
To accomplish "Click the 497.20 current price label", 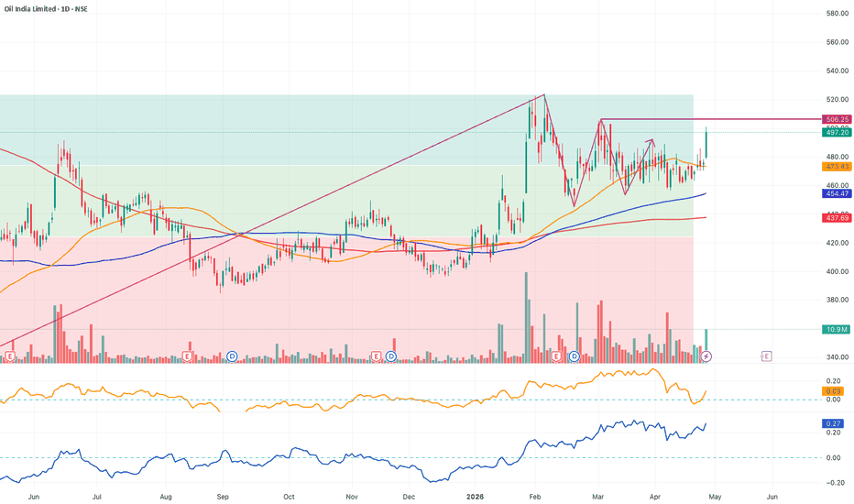I will coord(837,132).
